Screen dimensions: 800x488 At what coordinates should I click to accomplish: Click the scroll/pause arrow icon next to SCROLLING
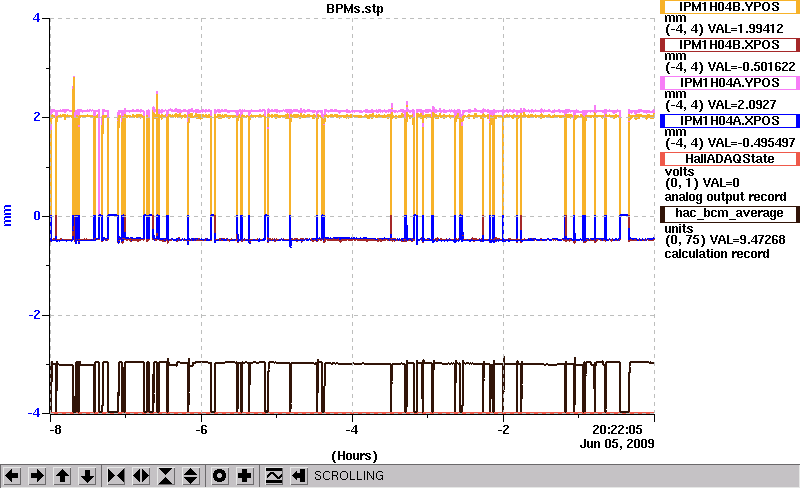click(299, 476)
